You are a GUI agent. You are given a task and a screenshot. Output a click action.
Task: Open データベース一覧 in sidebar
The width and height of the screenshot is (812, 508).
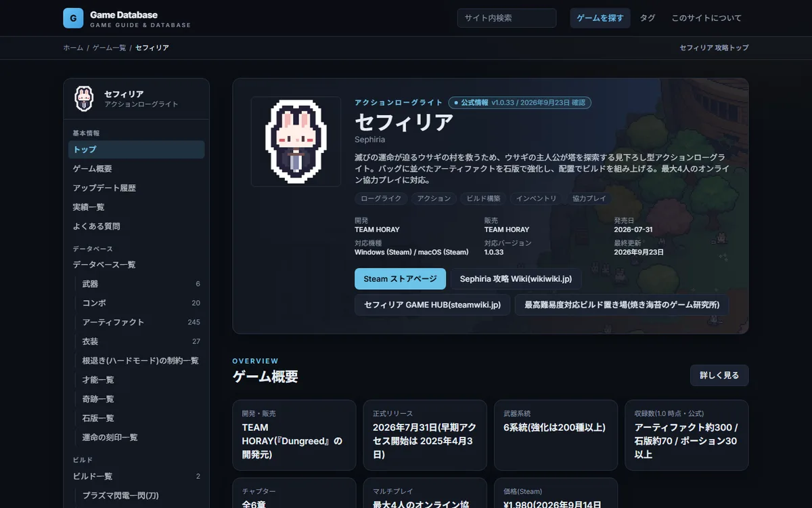(x=137, y=265)
